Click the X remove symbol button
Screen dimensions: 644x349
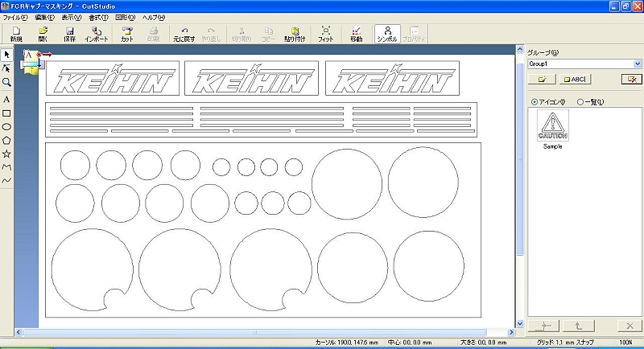630,326
